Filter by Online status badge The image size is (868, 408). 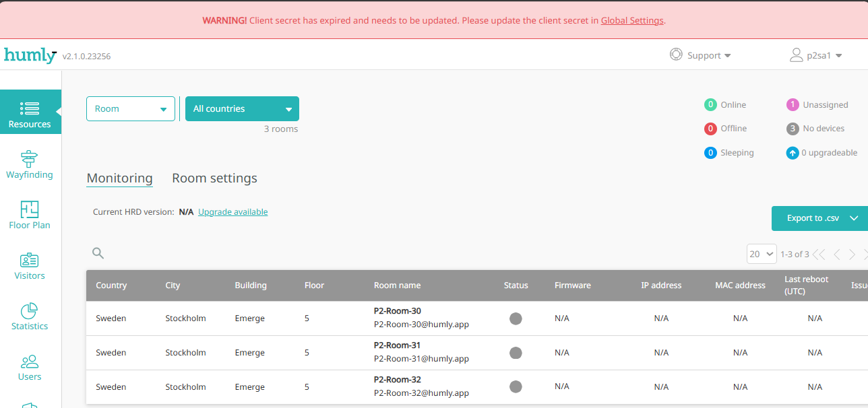[710, 105]
